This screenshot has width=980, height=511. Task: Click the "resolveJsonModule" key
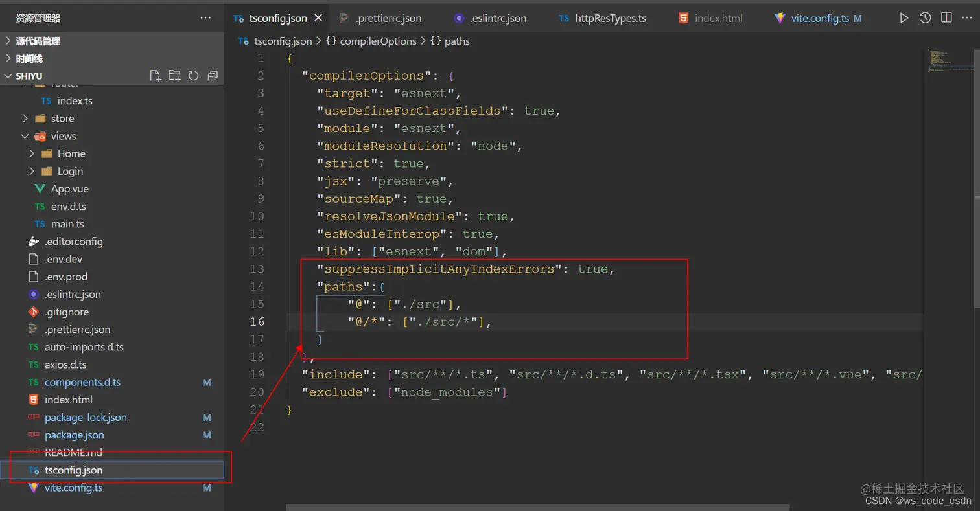click(x=390, y=216)
